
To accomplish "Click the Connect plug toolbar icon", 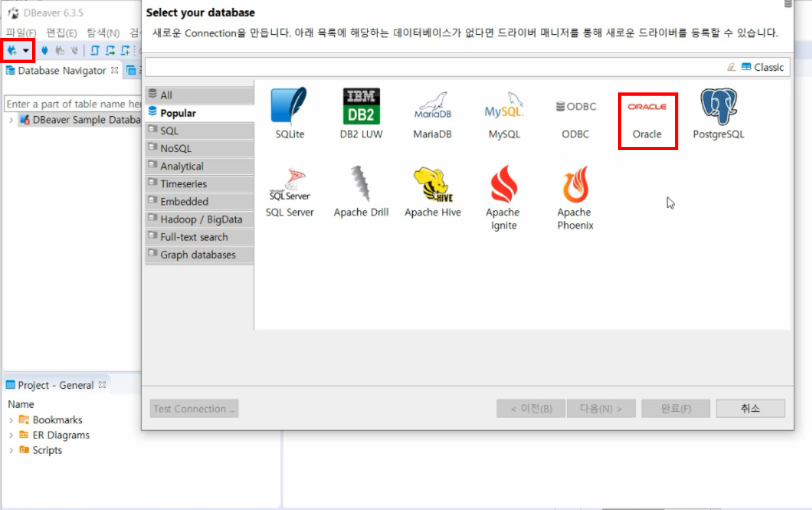I will pos(45,50).
